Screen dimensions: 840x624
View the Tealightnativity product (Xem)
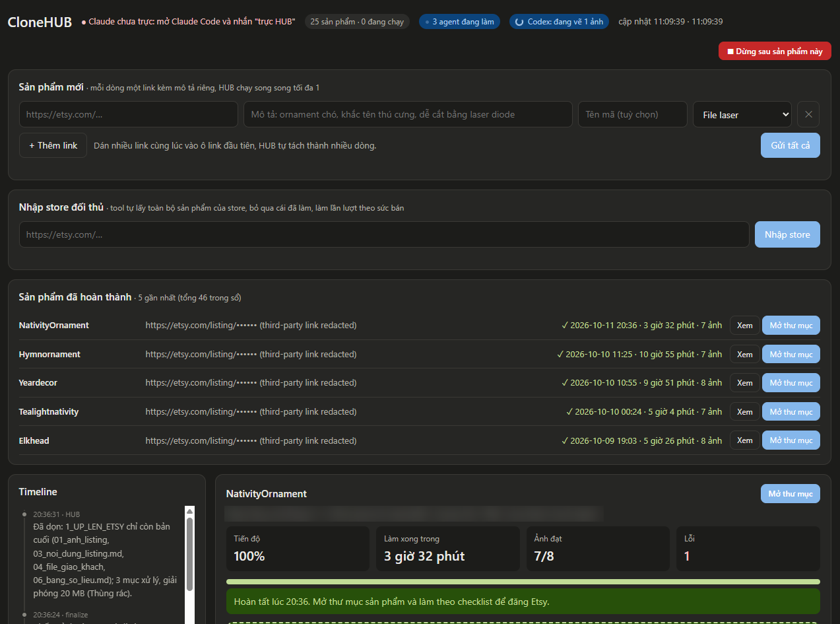[x=744, y=412]
